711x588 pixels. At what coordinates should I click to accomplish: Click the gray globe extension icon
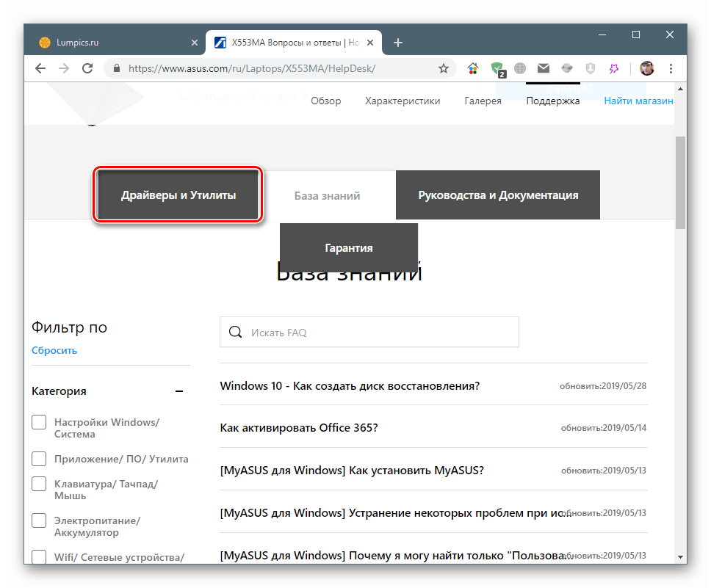520,68
